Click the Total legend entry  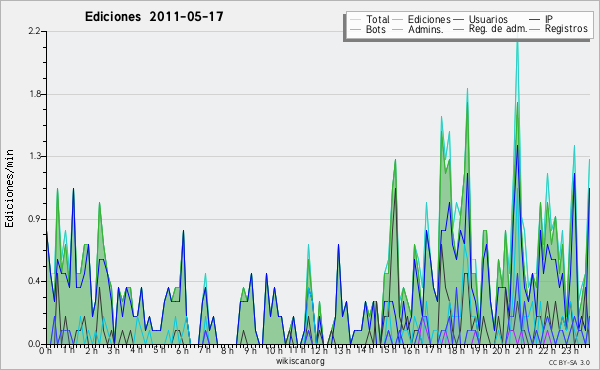click(370, 19)
